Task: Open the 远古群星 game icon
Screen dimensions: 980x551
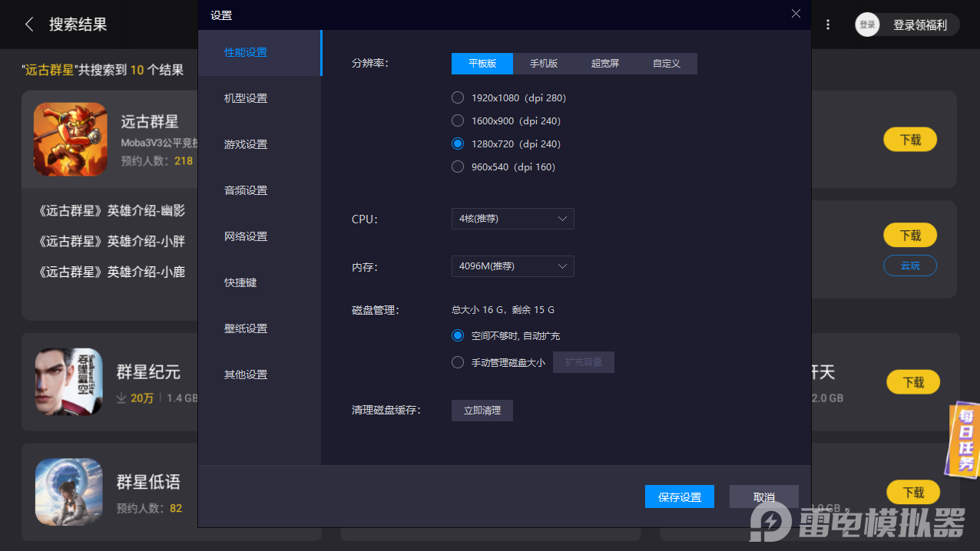Action: click(x=70, y=140)
